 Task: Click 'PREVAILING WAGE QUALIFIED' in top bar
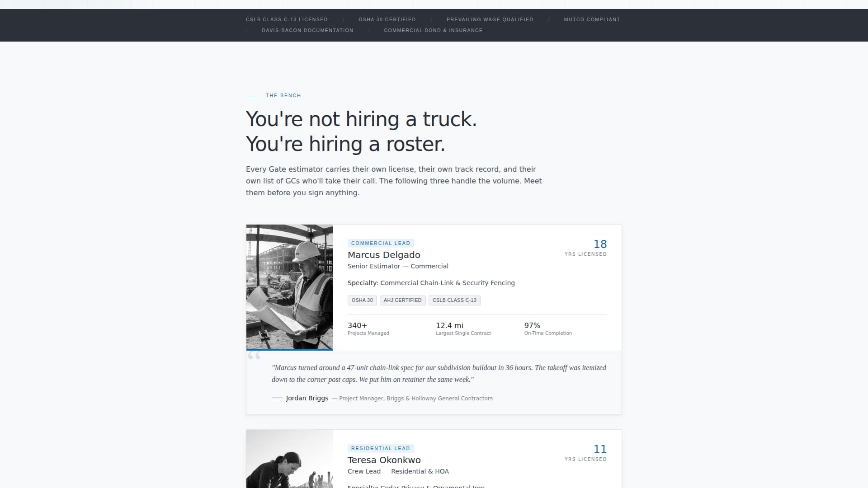(x=490, y=19)
